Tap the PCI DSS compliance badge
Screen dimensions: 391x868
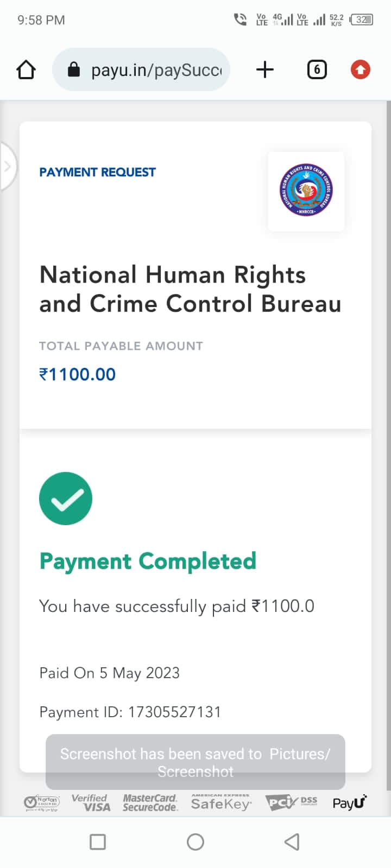point(292,802)
